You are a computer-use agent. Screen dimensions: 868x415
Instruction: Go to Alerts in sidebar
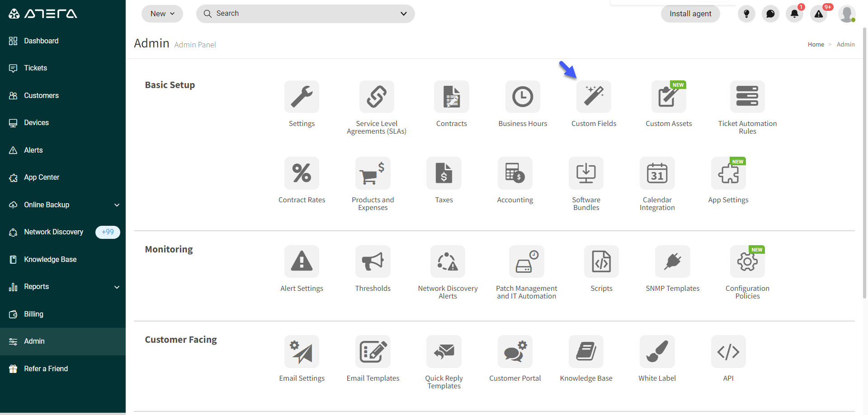(x=63, y=150)
